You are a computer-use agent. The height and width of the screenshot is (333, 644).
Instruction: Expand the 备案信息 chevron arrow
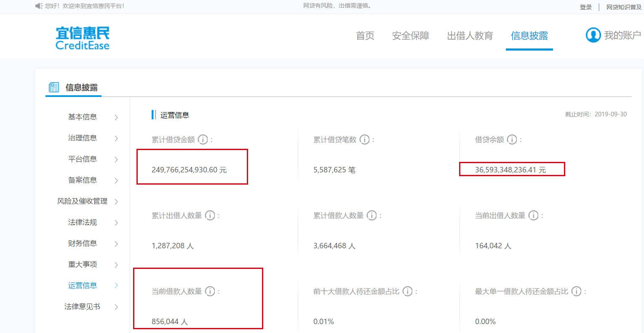[116, 180]
